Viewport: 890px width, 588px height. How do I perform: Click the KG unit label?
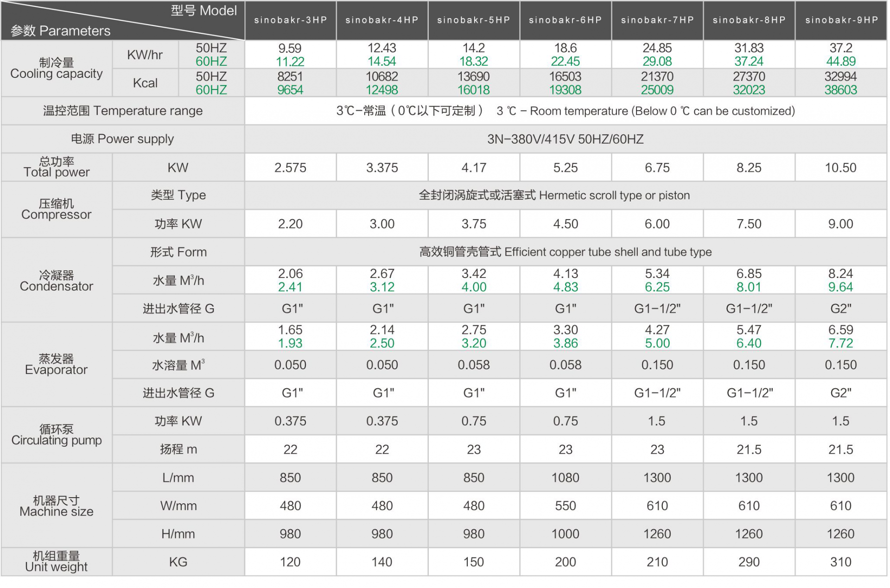(178, 563)
